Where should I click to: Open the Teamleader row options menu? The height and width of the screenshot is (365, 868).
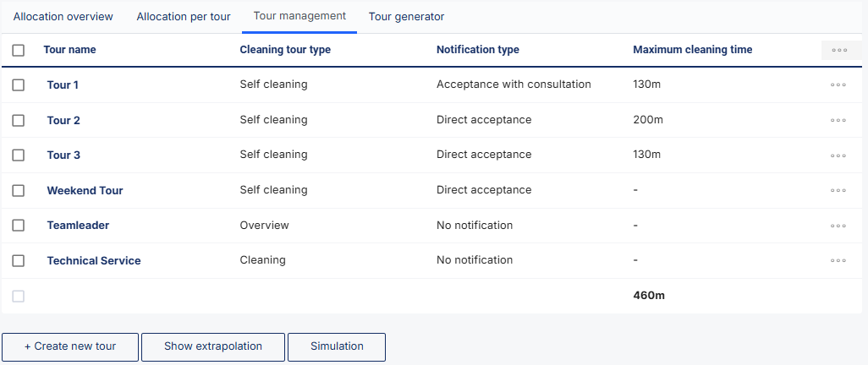point(838,226)
